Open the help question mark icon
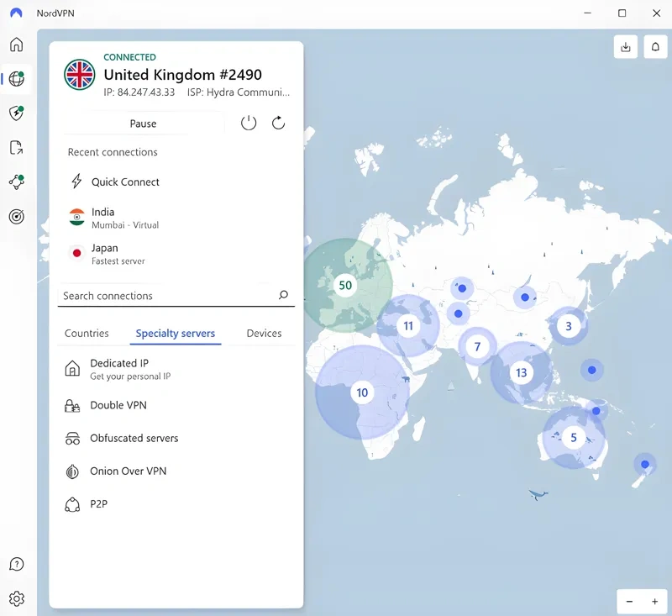 (x=16, y=564)
